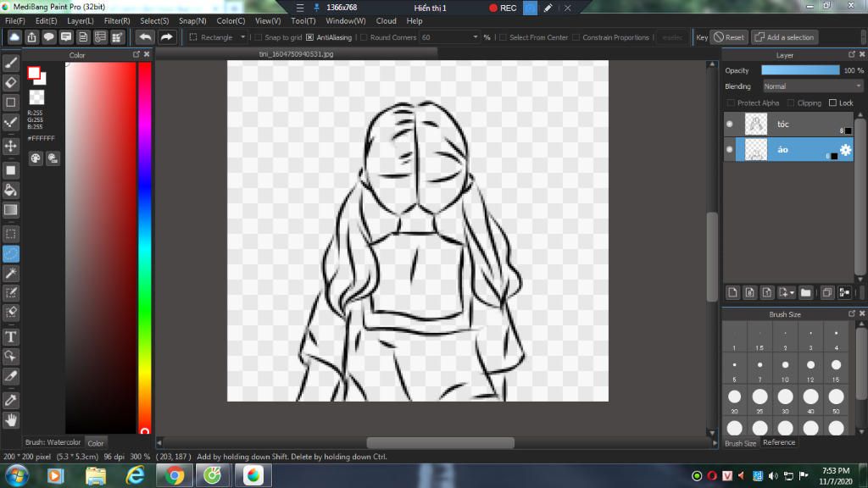Click the canvas horizontal scrollbar
This screenshot has height=488, width=868.
[440, 442]
